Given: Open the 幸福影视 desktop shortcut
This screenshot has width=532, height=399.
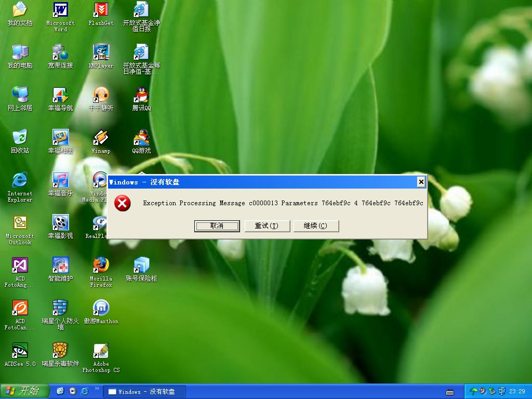Looking at the screenshot, I should tap(60, 227).
